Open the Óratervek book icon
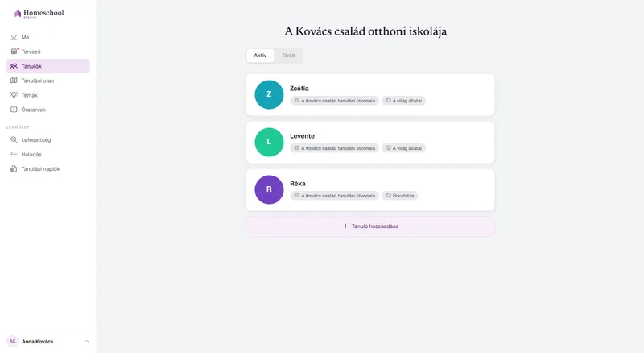Screen dimensions: 644x353 (x=14, y=110)
